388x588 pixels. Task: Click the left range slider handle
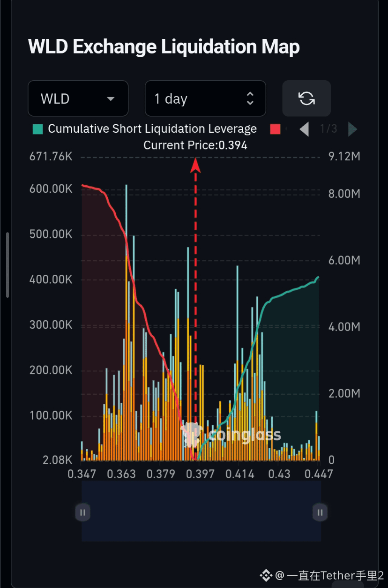click(82, 512)
